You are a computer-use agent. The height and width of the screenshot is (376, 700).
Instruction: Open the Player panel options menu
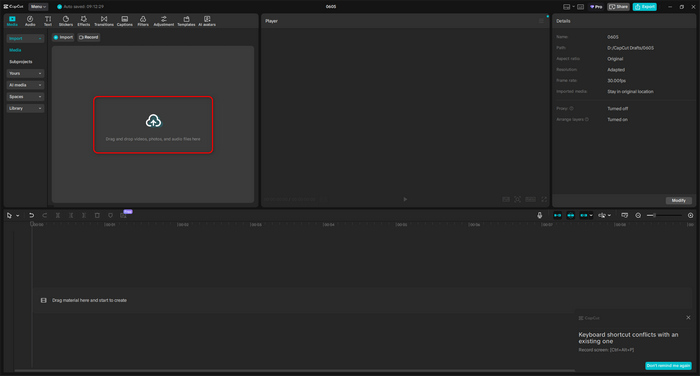(x=541, y=21)
